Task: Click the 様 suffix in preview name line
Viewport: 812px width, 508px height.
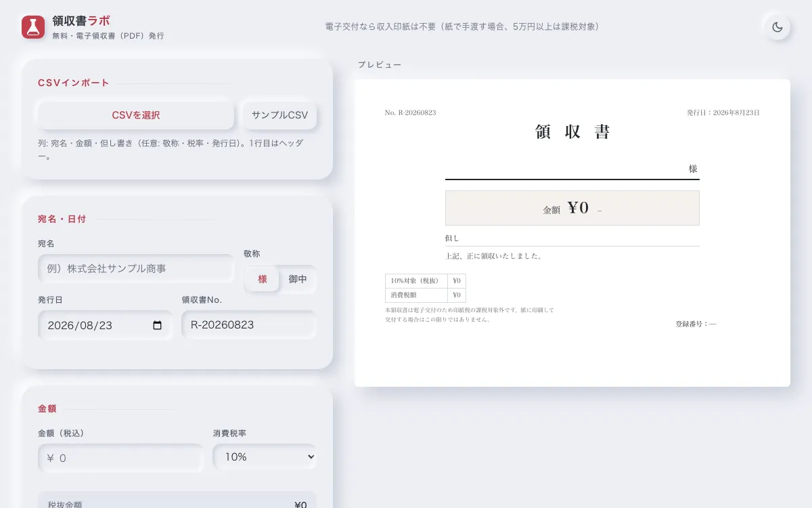Action: (x=693, y=169)
